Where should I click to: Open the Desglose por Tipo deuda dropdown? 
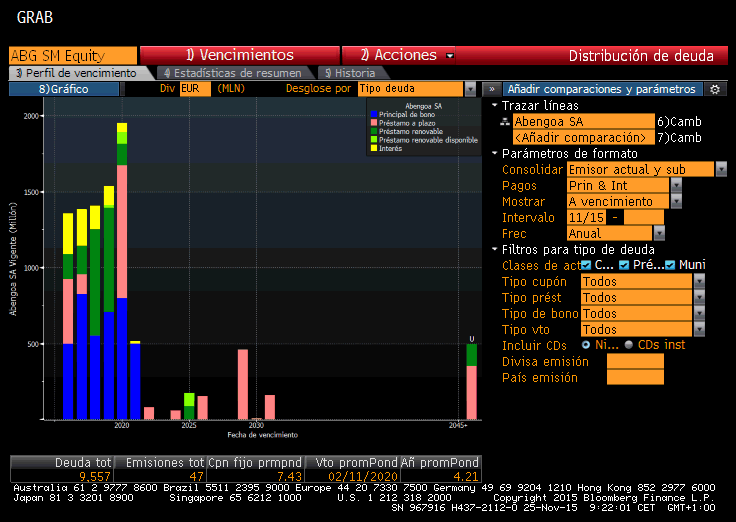click(470, 89)
